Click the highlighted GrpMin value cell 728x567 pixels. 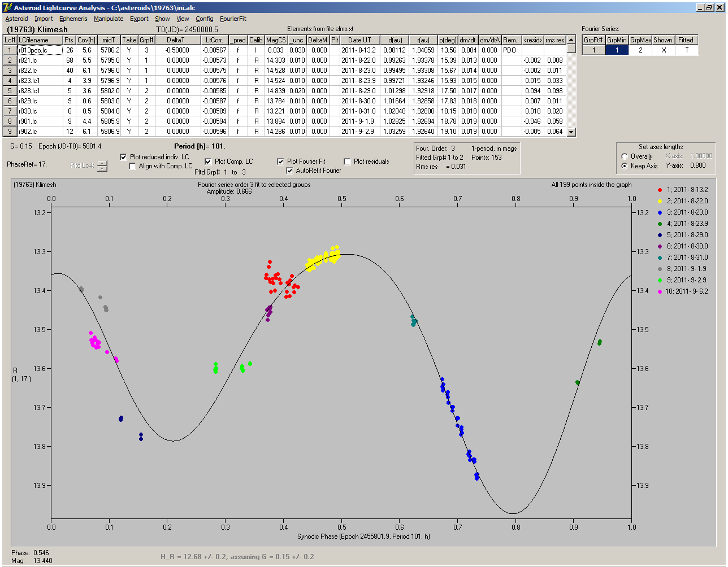[x=617, y=50]
